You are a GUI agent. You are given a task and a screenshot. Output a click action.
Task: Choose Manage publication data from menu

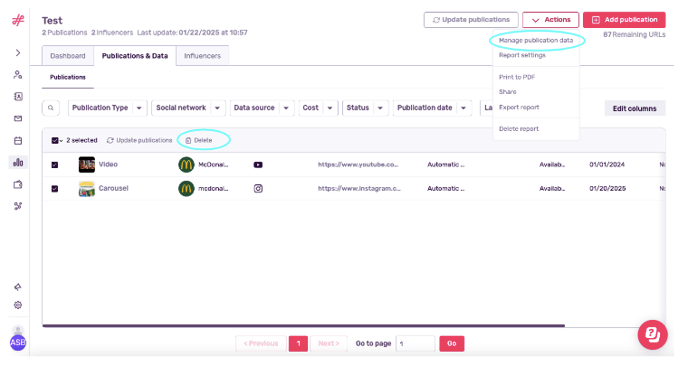pos(536,40)
